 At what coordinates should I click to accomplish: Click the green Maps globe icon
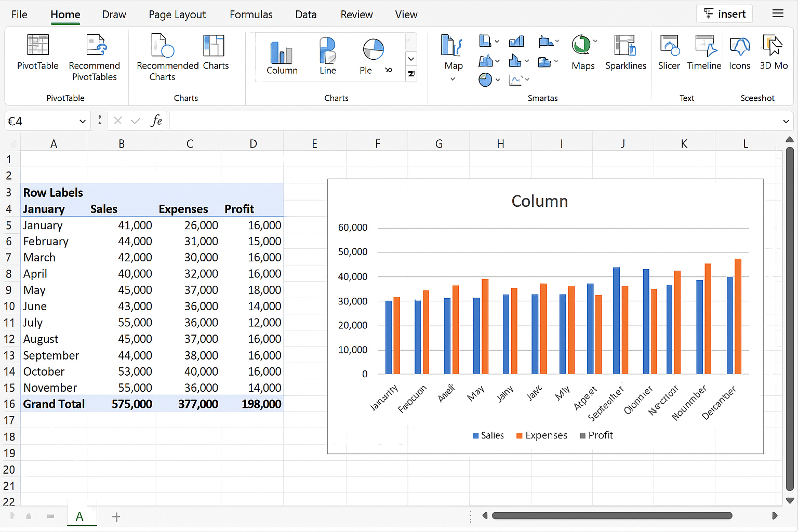click(x=581, y=45)
